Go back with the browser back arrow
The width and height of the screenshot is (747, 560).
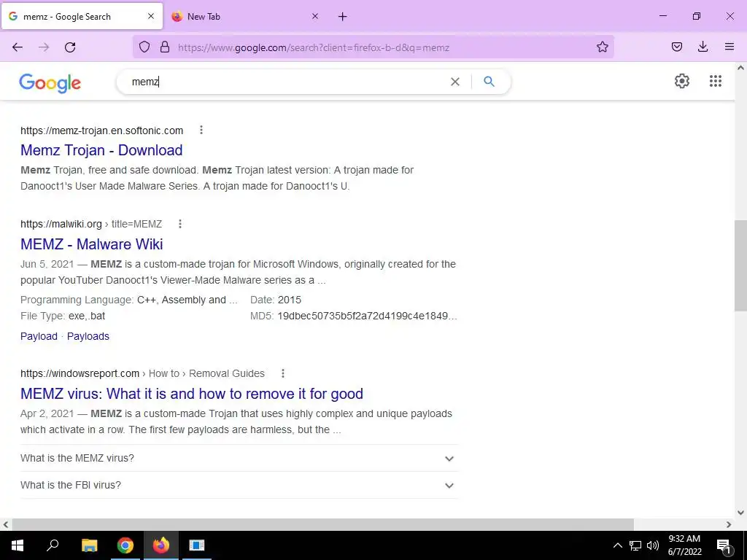coord(18,47)
